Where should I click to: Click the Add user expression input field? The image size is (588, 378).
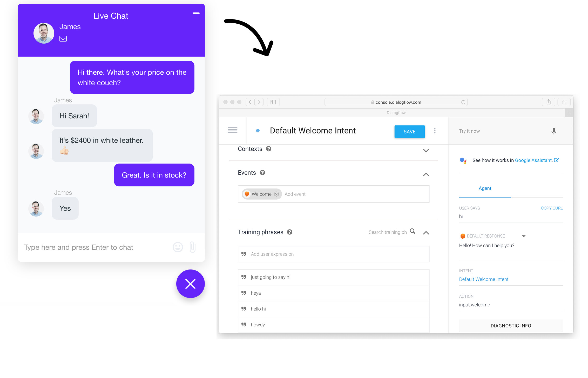[334, 254]
